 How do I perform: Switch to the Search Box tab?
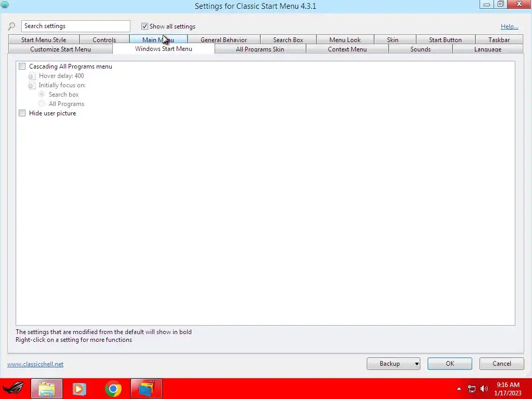coord(288,39)
